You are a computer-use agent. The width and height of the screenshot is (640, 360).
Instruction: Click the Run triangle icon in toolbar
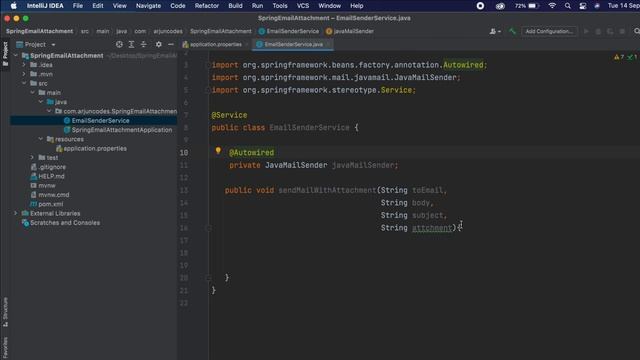tap(586, 31)
